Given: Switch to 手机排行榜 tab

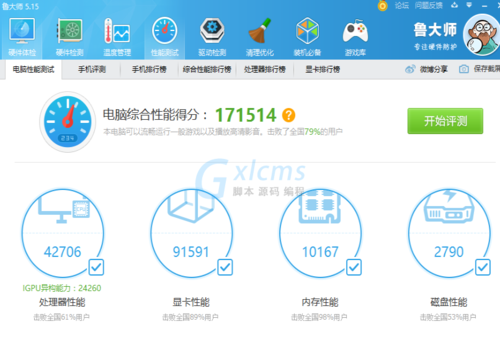Looking at the screenshot, I should tap(149, 69).
